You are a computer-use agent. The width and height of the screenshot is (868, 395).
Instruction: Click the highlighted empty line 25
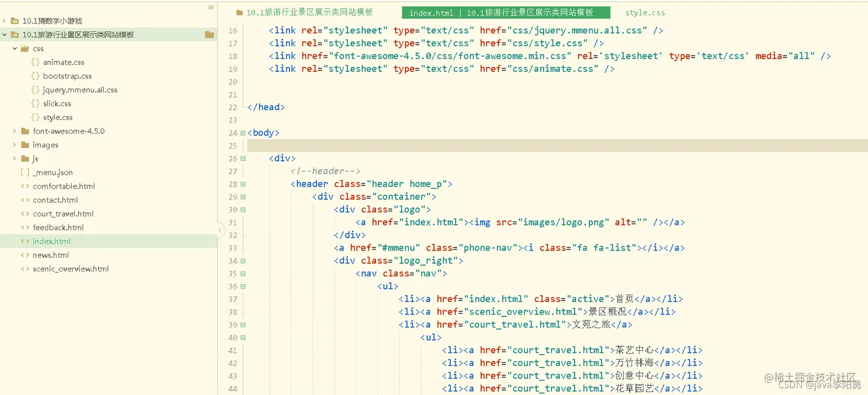click(x=557, y=145)
